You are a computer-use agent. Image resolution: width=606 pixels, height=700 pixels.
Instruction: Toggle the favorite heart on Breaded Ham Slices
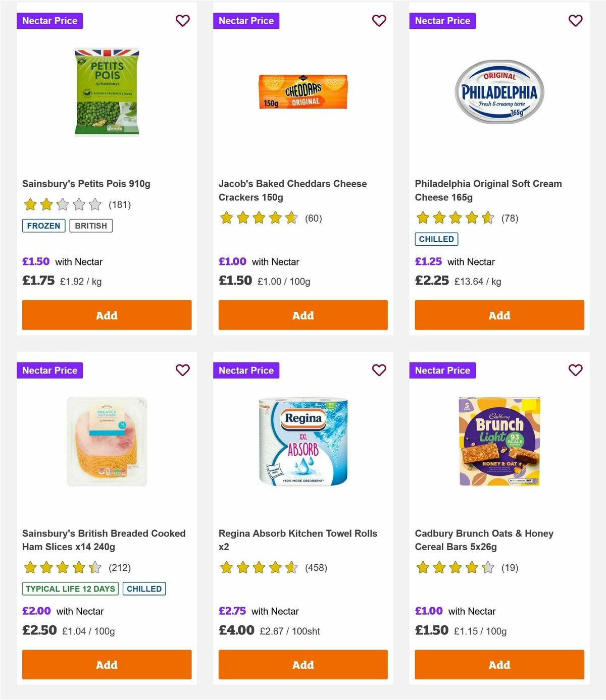[182, 370]
